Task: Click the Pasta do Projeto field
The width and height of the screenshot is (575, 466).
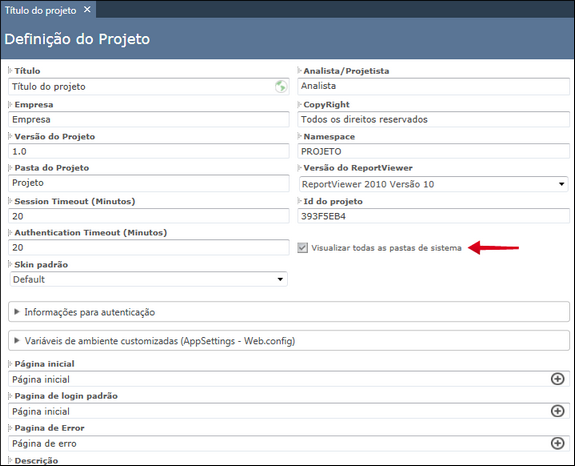Action: [149, 183]
